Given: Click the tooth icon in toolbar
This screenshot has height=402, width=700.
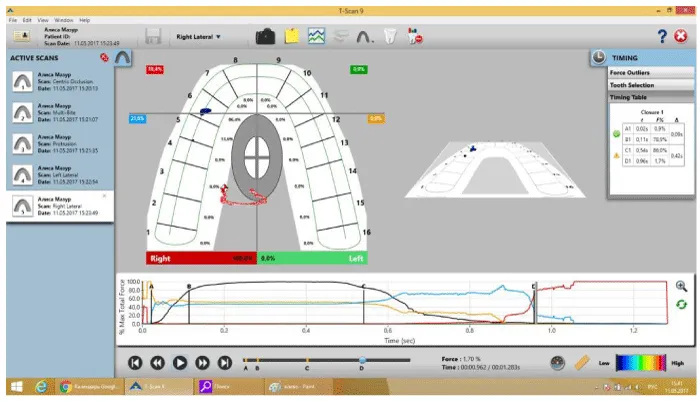Looking at the screenshot, I should point(392,36).
